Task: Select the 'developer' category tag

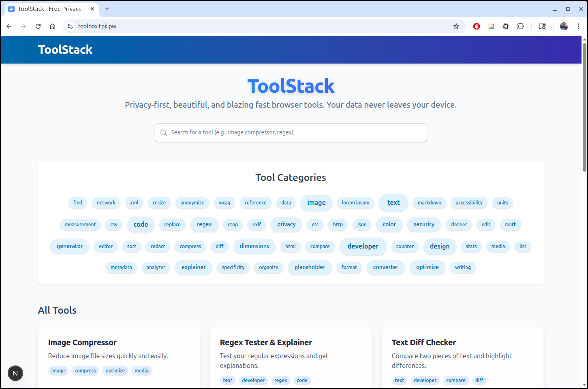Action: click(363, 247)
